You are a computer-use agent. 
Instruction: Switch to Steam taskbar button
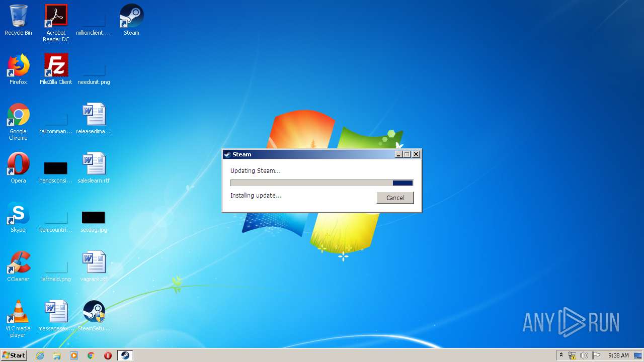tap(125, 355)
